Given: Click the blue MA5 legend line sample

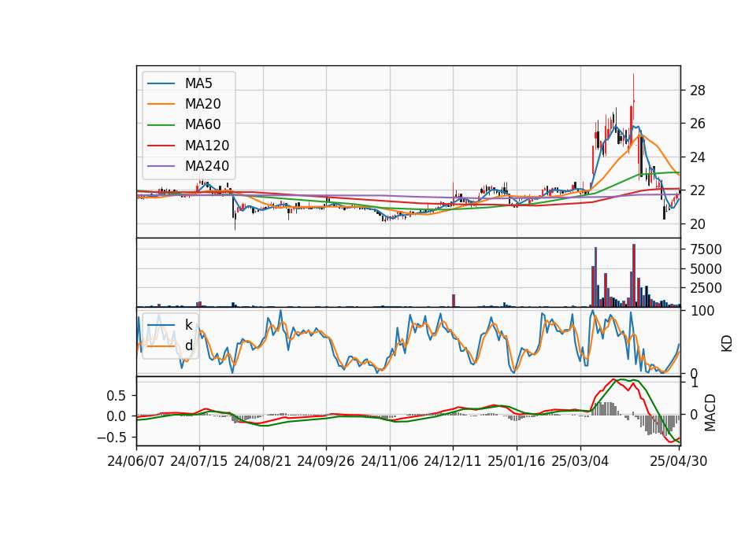Looking at the screenshot, I should (161, 83).
